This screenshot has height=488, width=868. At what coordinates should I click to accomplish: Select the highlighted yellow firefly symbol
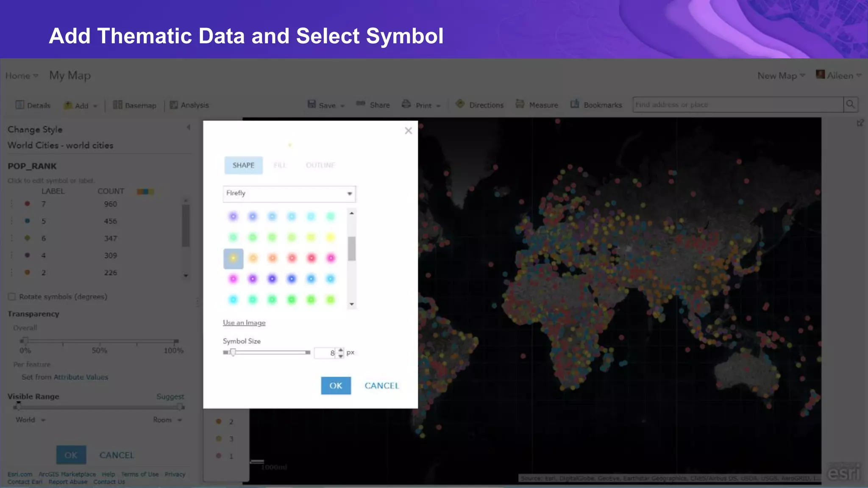pos(233,258)
